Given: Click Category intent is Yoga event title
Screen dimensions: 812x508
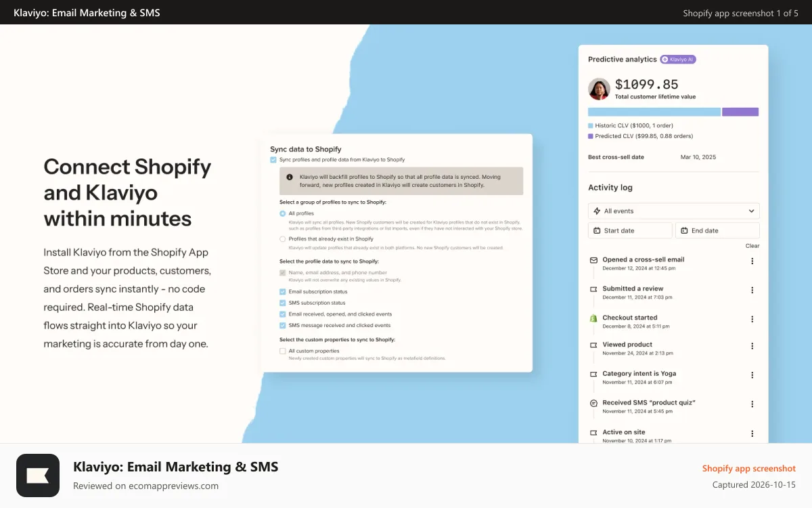Looking at the screenshot, I should [639, 374].
